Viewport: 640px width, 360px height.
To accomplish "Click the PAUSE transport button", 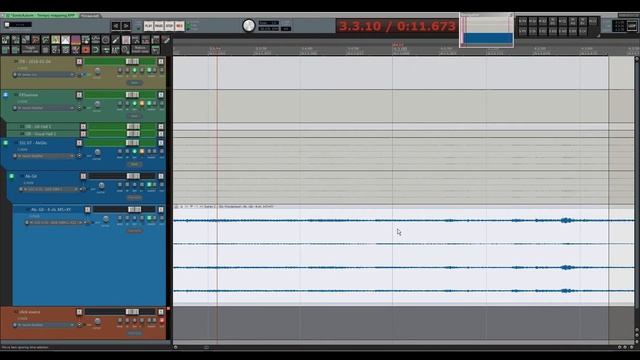I will (159, 26).
